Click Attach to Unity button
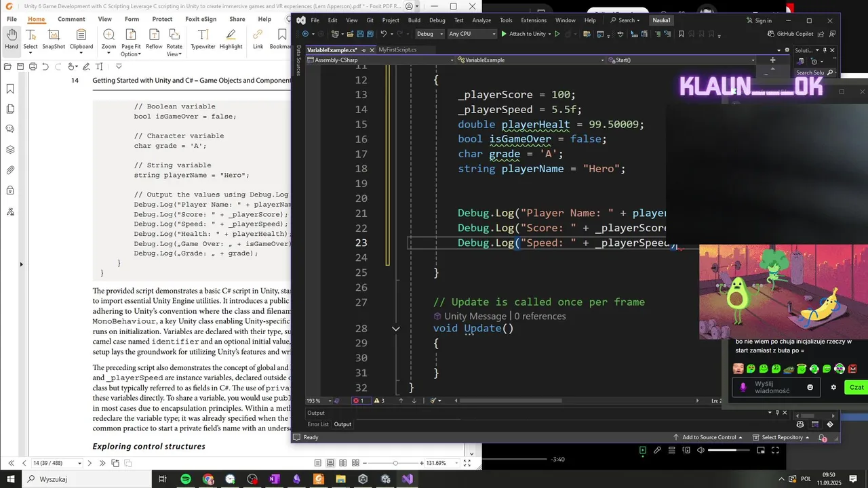The height and width of the screenshot is (488, 868). tap(523, 34)
